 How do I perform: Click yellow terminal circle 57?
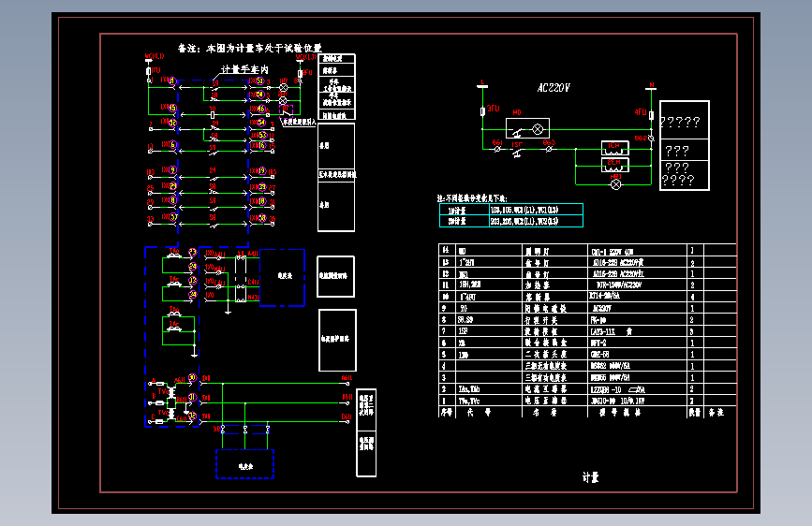coord(174,217)
